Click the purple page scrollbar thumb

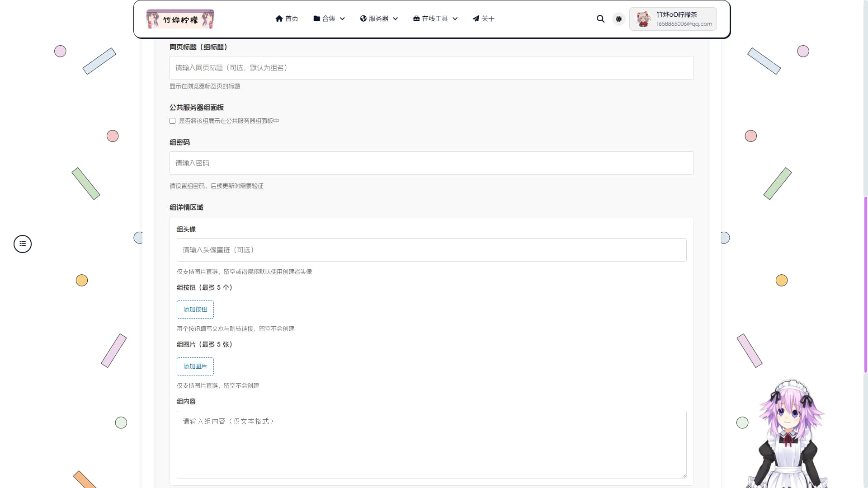[x=865, y=285]
